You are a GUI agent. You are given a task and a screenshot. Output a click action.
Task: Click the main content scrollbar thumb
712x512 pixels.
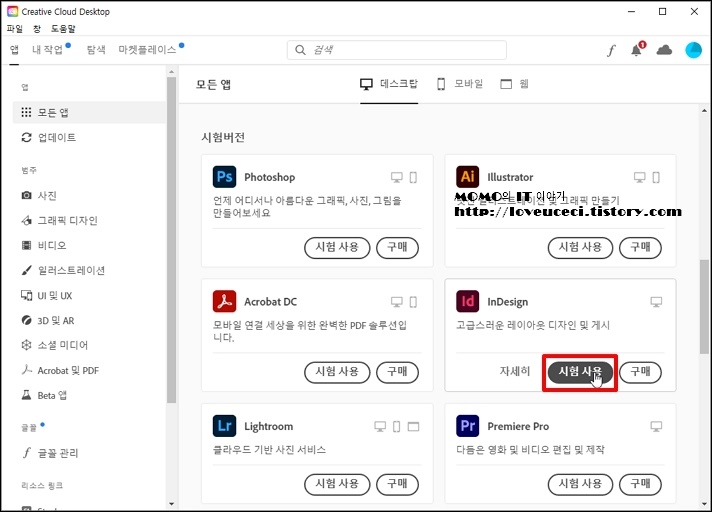704,306
